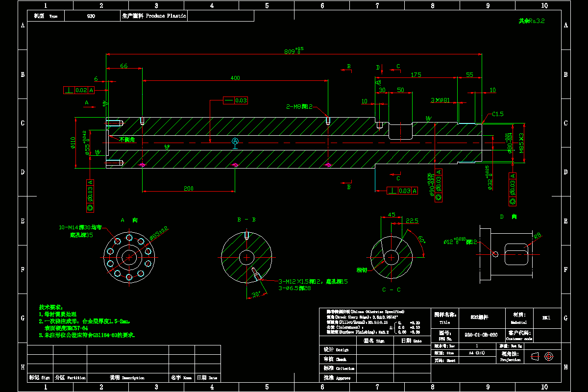Select drawing number 930-01-GB-020
Image resolution: width=588 pixels, height=392 pixels.
481,335
